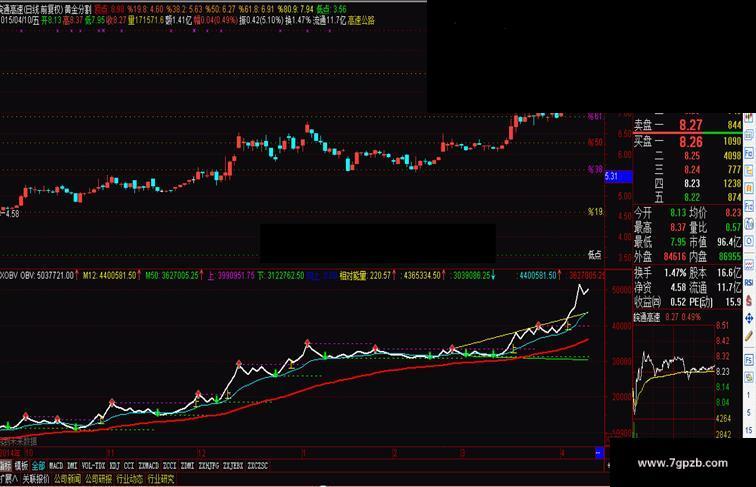Open the 公司研报 link
756x487 pixels.
98,479
